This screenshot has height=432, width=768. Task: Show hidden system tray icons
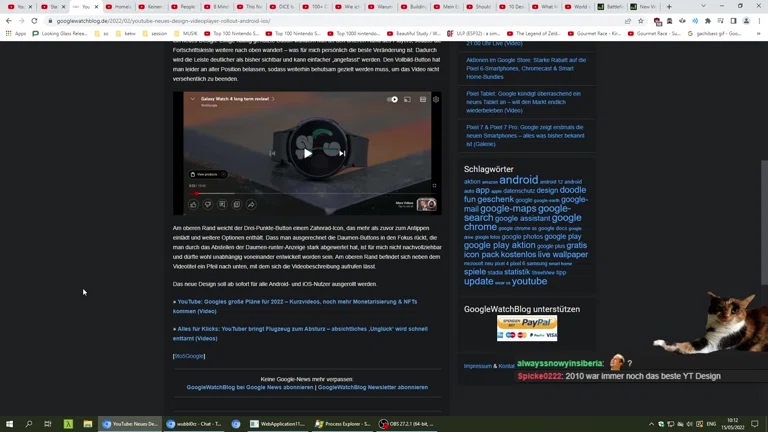click(x=651, y=424)
